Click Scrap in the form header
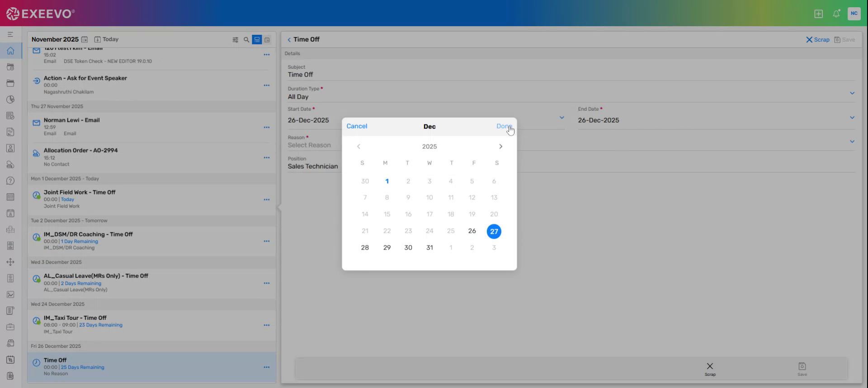Screen dimensions: 868x388 pos(817,40)
